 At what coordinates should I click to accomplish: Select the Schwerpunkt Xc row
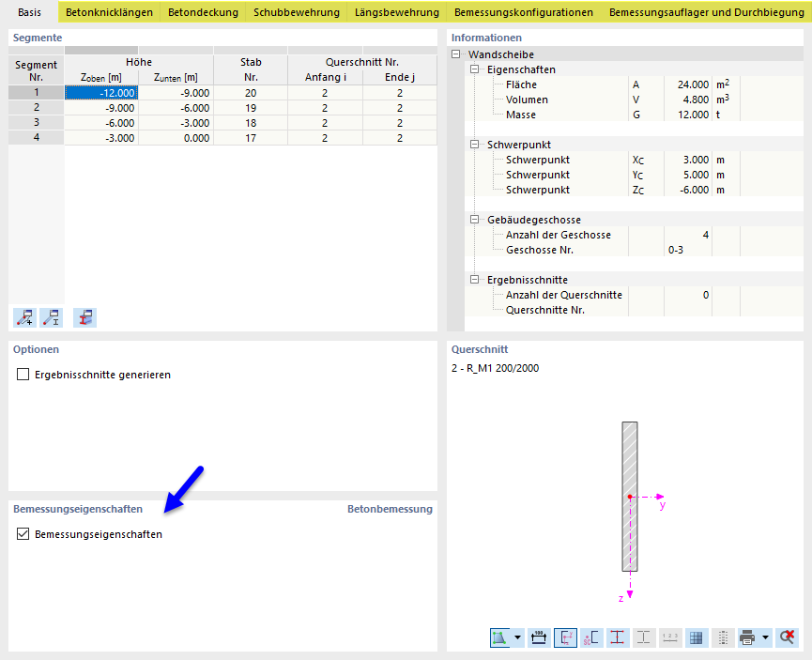pyautogui.click(x=634, y=159)
